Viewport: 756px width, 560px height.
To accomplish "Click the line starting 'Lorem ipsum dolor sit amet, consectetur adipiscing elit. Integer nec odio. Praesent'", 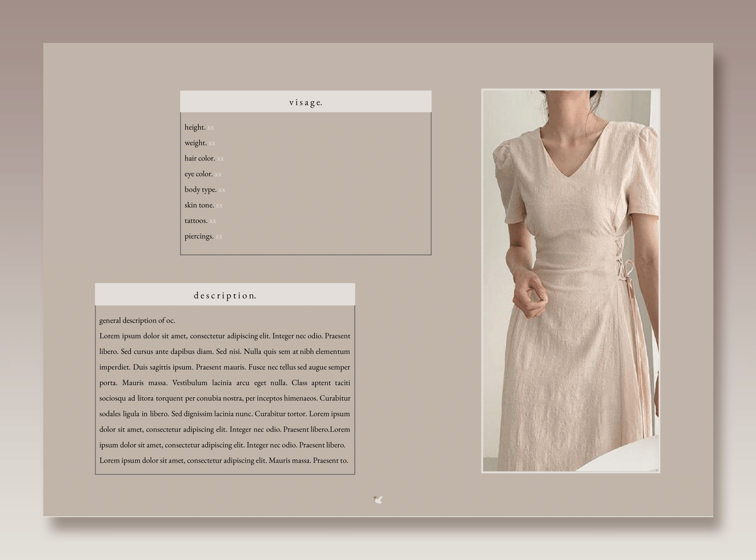I will coord(225,336).
